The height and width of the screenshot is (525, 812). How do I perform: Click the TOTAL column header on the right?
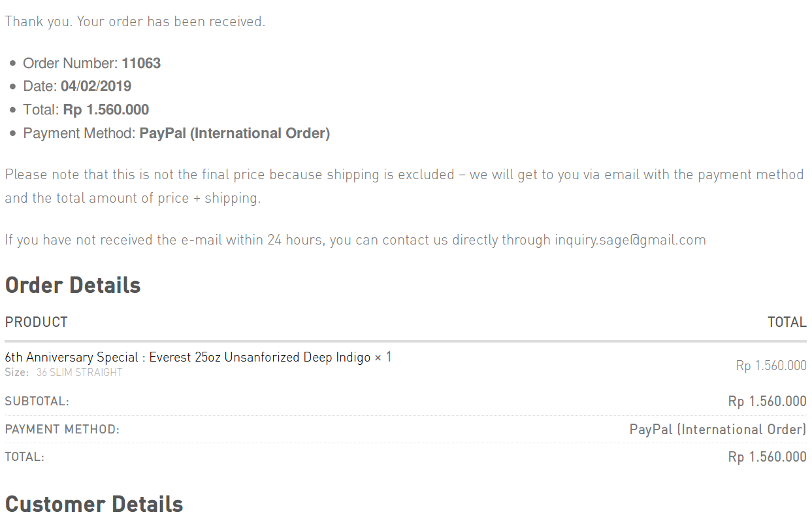pyautogui.click(x=787, y=322)
